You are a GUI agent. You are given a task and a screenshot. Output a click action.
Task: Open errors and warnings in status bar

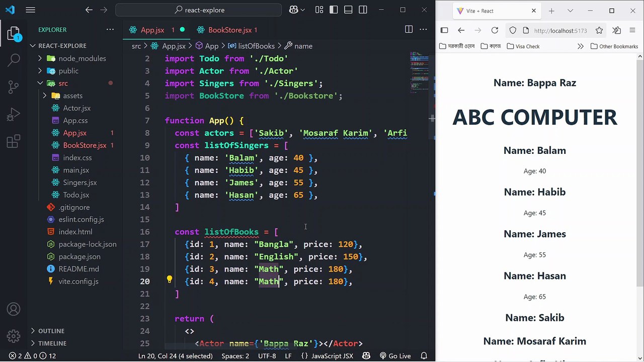point(32,356)
